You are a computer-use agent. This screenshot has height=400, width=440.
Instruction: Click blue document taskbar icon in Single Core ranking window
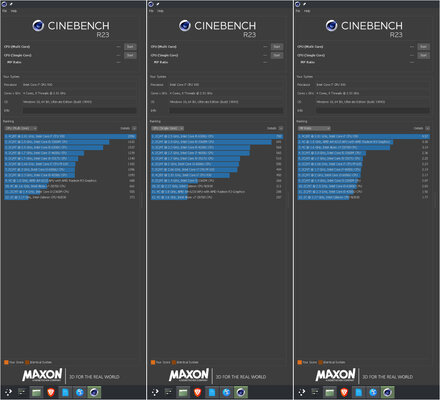pos(212,392)
